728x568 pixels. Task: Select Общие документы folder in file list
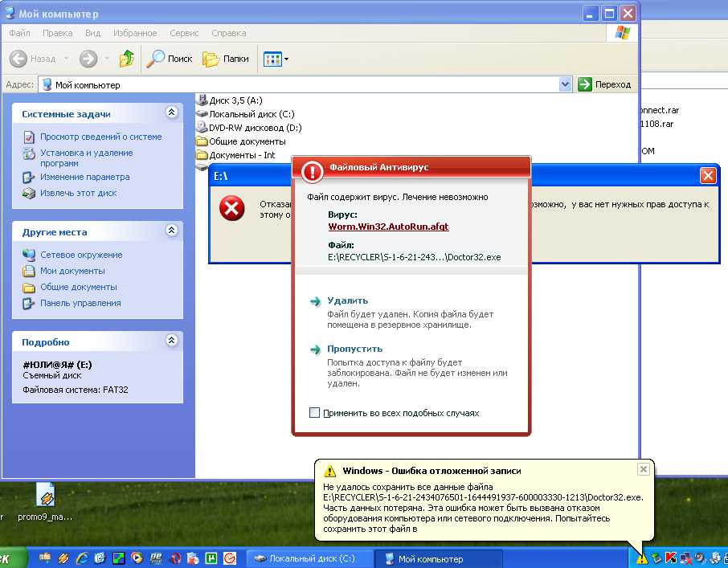(x=241, y=141)
